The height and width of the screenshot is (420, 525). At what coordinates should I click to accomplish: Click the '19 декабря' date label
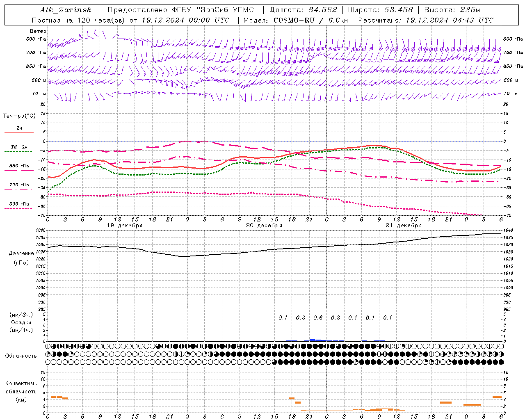(125, 226)
